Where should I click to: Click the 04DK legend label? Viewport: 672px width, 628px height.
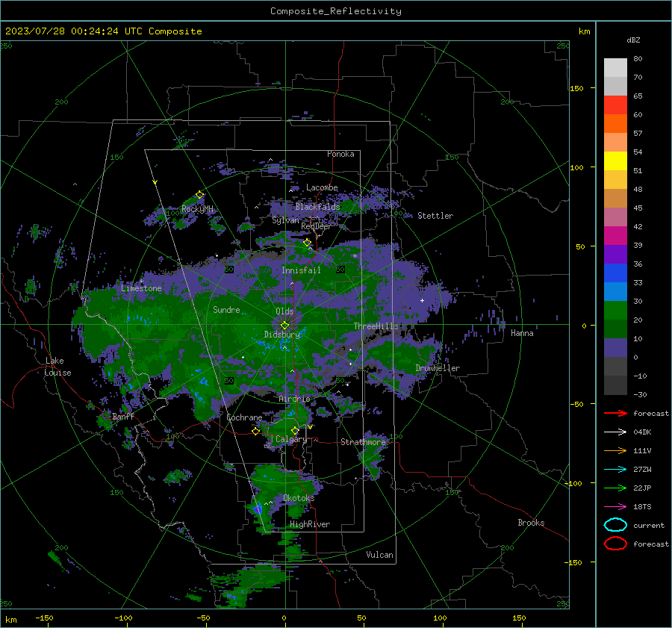coord(642,432)
